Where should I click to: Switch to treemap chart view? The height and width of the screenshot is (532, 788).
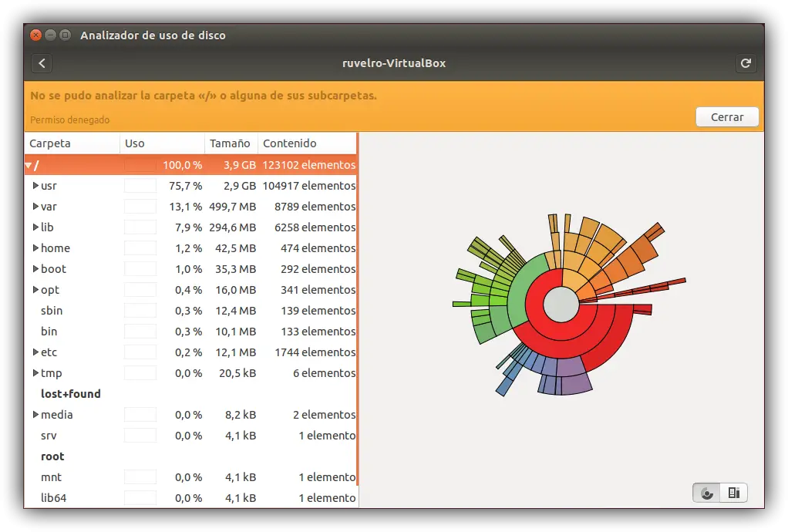pos(734,493)
